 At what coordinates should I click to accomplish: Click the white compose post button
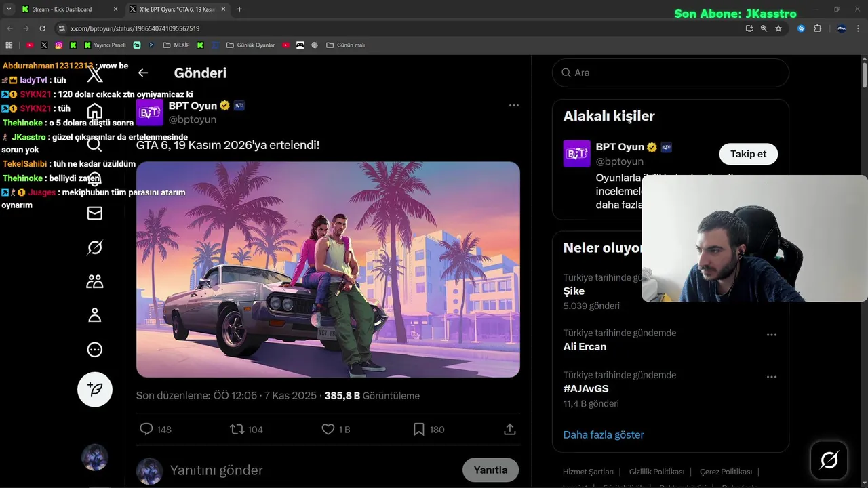point(95,389)
